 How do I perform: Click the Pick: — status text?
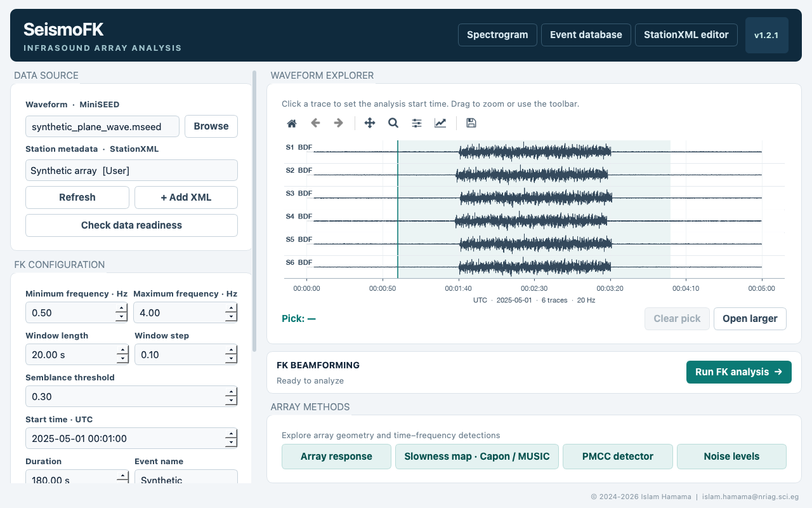299,319
